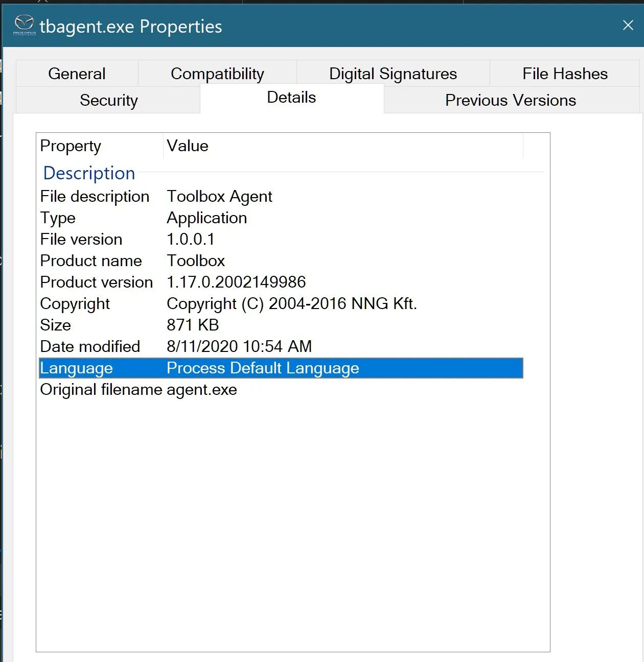The image size is (644, 662).
Task: Select the Type property row
Action: (x=58, y=218)
